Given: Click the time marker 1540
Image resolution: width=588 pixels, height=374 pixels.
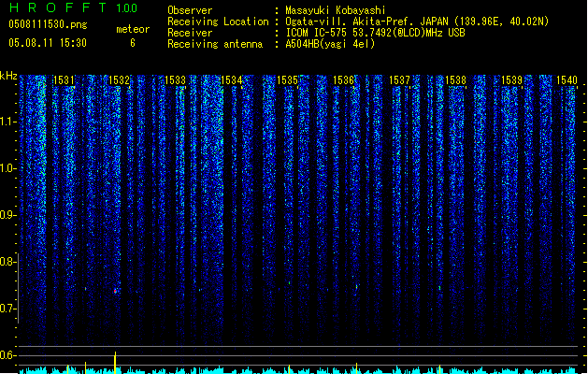Looking at the screenshot, I should coord(567,80).
